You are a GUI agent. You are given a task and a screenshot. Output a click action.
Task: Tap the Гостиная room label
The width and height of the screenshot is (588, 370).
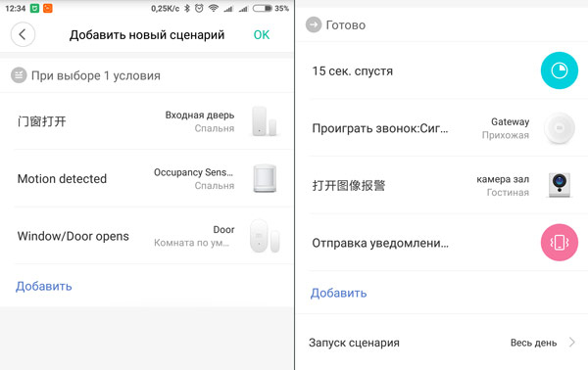point(508,192)
